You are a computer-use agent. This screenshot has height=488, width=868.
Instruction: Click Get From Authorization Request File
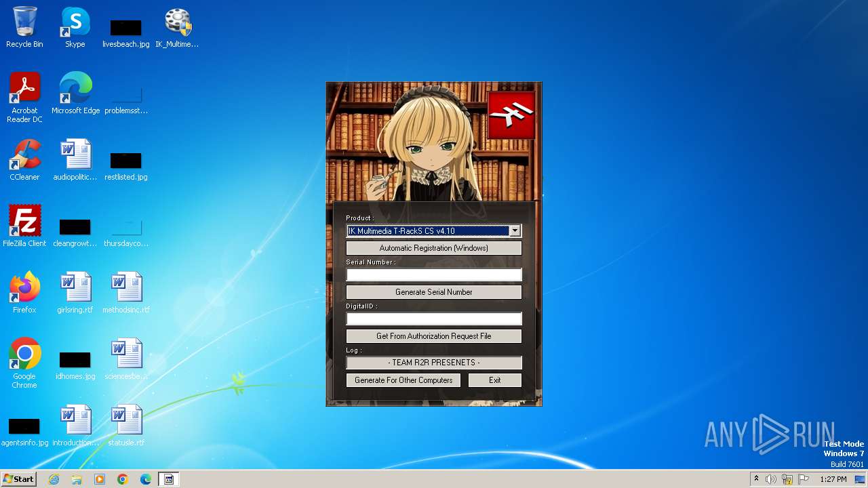(x=434, y=336)
